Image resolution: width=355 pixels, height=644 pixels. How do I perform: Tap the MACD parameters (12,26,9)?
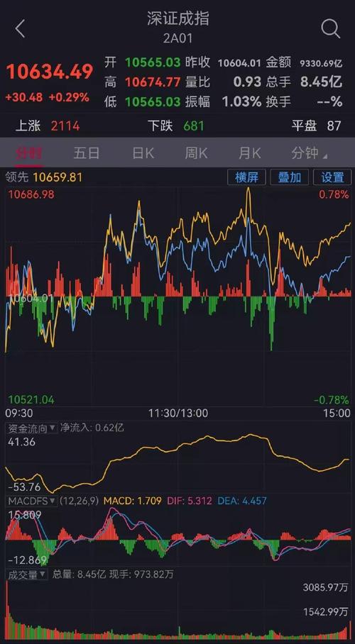[x=80, y=501]
